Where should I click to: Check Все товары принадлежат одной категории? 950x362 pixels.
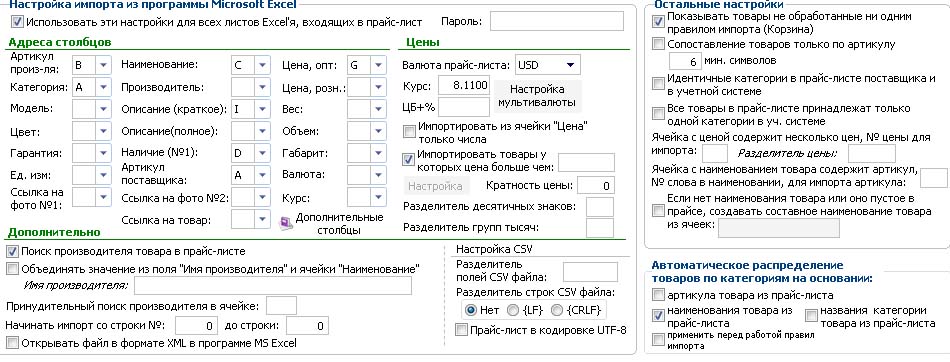coord(658,114)
